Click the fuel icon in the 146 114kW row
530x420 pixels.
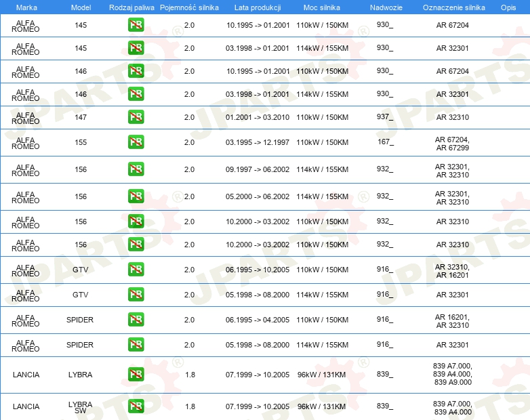click(x=136, y=94)
